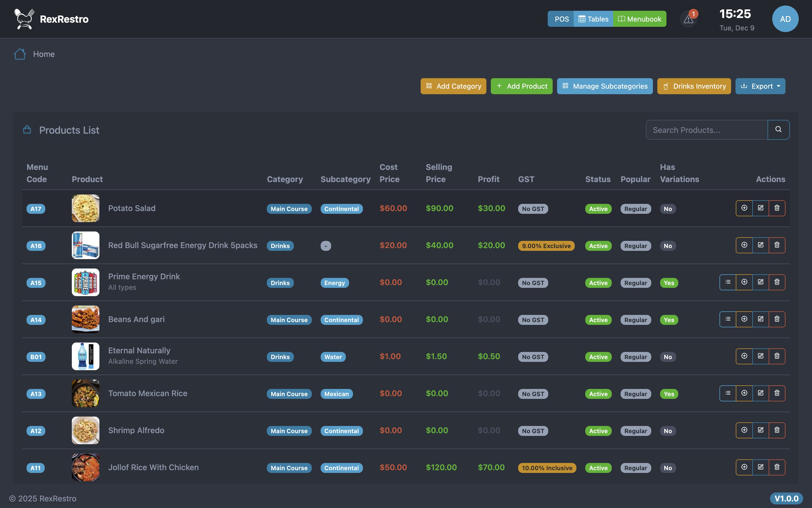Edit the Red Bull Sugarfree product
Image resolution: width=812 pixels, height=508 pixels.
click(x=760, y=245)
